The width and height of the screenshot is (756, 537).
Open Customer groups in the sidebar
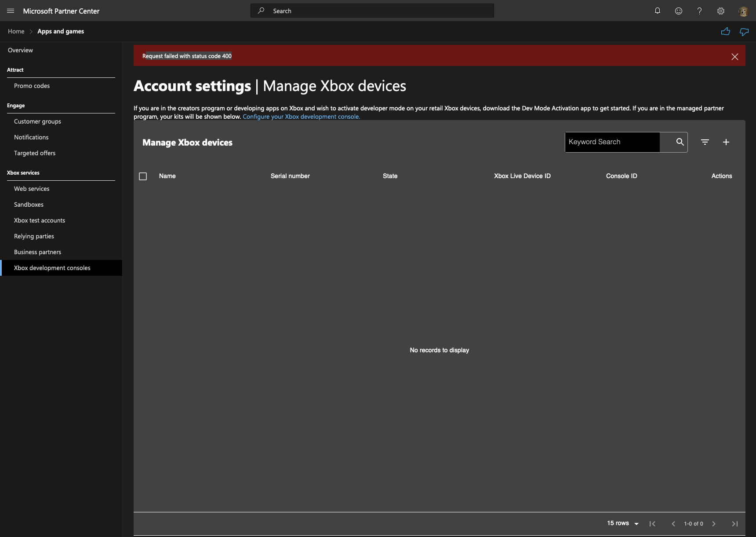(x=37, y=121)
